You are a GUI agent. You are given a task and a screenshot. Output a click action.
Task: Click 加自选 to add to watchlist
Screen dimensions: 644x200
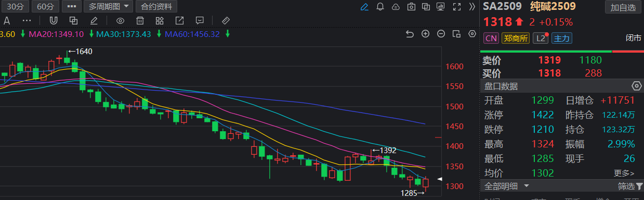click(x=623, y=7)
